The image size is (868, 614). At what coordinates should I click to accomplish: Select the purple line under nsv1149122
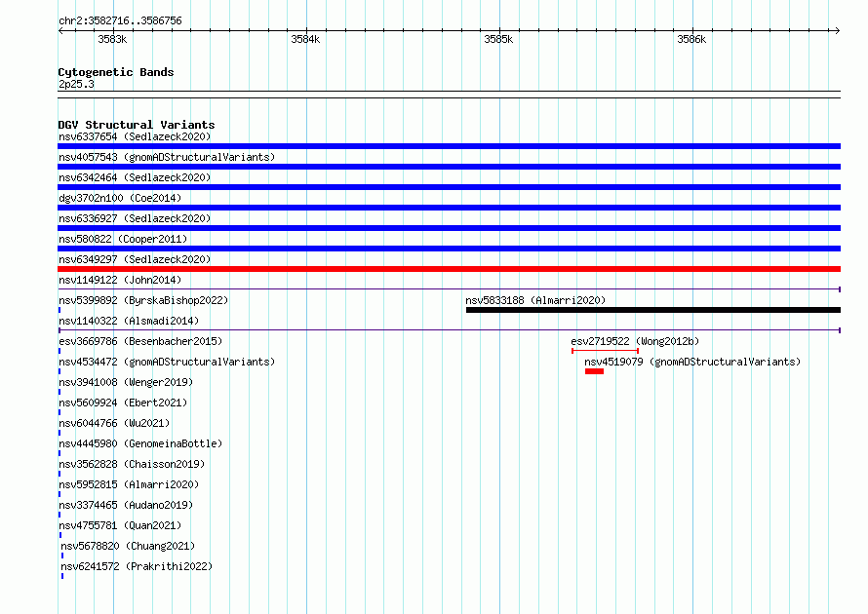449,289
